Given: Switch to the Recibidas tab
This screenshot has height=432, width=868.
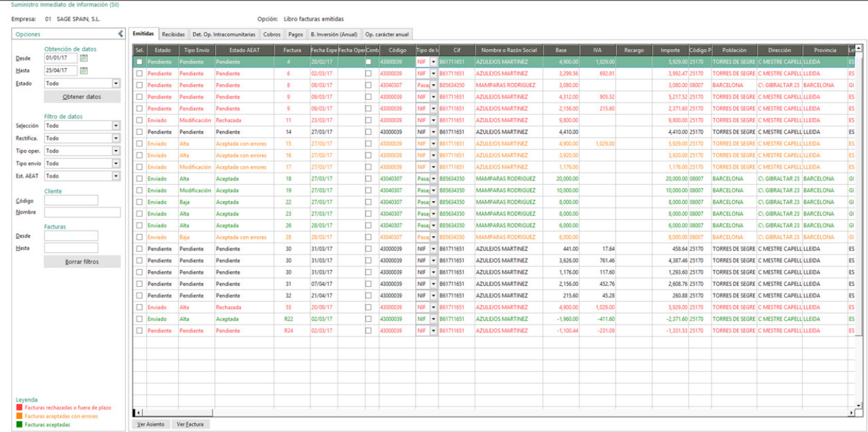Looking at the screenshot, I should point(173,34).
